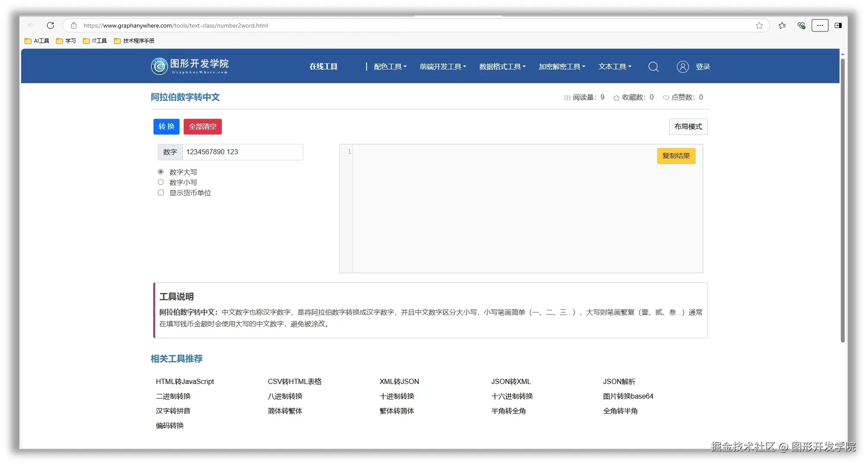Click the red 全部清空 button
Viewport: 868px width, 465px height.
click(203, 127)
